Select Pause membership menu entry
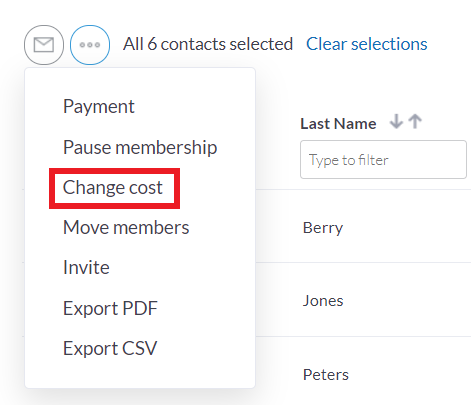The image size is (471, 405). point(140,147)
